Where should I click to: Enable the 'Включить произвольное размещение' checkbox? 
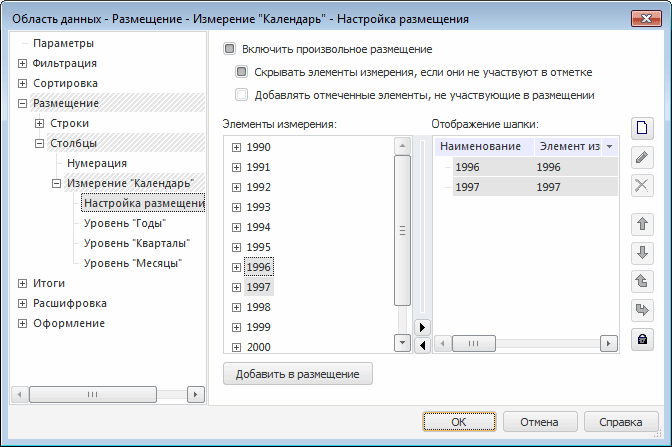(x=230, y=48)
